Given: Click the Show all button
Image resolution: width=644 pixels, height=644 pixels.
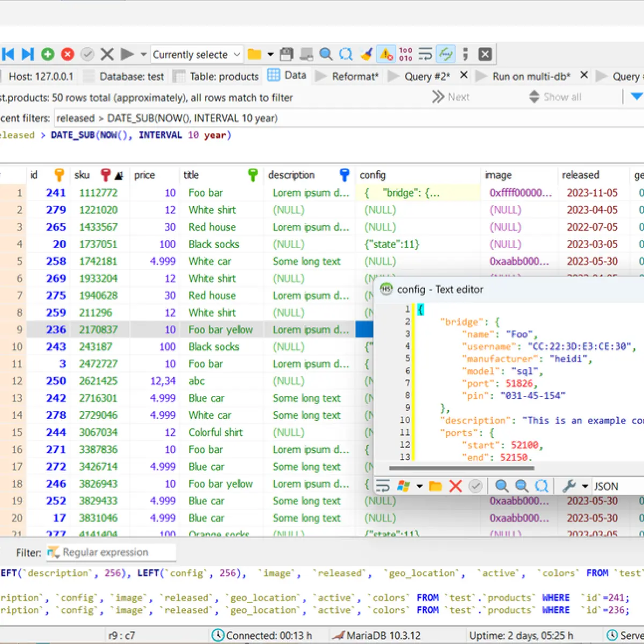Looking at the screenshot, I should (555, 97).
